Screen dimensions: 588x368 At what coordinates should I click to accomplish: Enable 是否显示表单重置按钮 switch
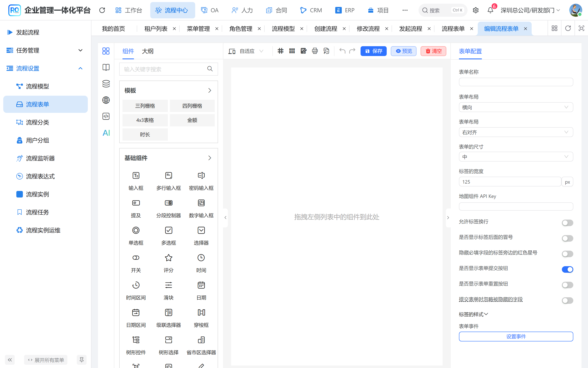[567, 285]
